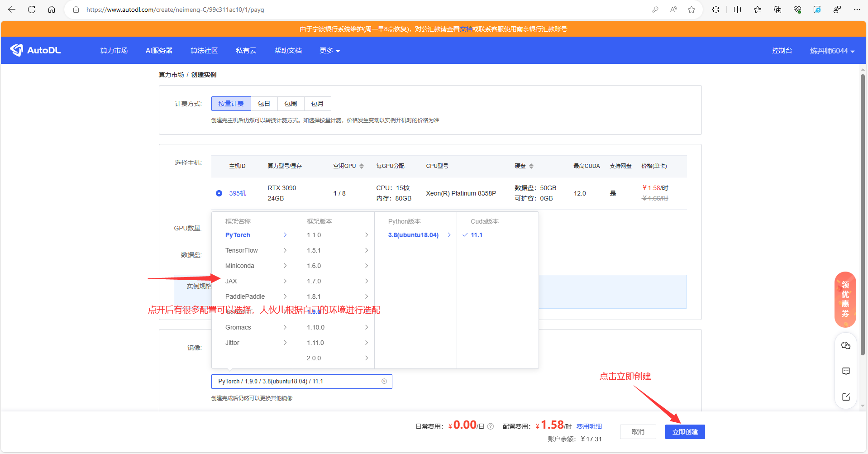Click 取消 button
The height and width of the screenshot is (454, 868).
point(638,432)
